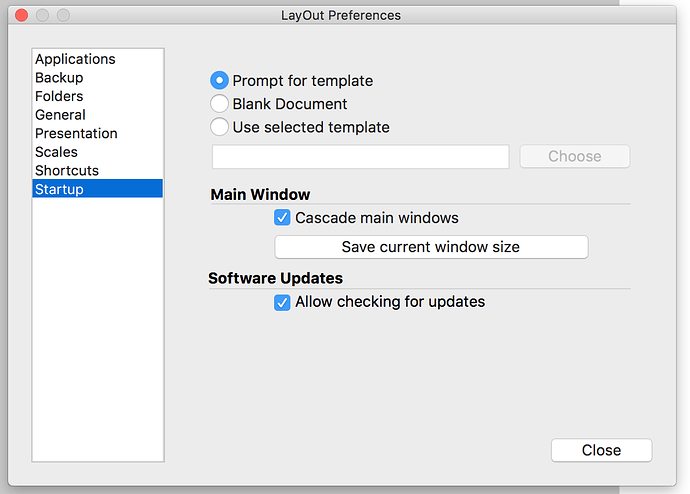
Task: Enable the Use selected template option
Action: 220,127
